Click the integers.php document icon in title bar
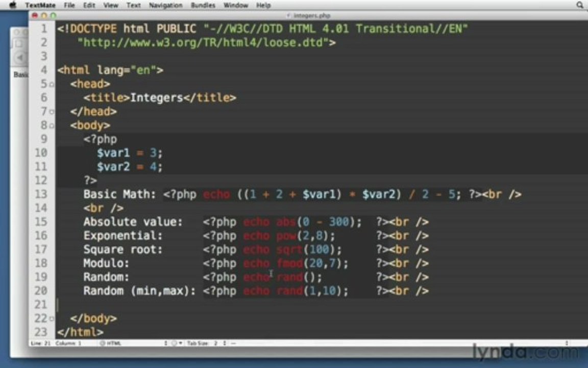This screenshot has height=368, width=588. (x=288, y=15)
